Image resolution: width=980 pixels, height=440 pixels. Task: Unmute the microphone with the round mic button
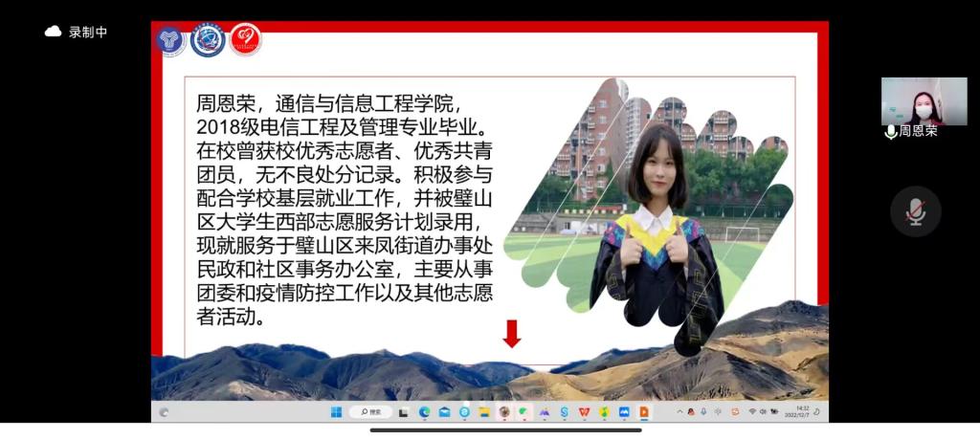click(x=915, y=211)
